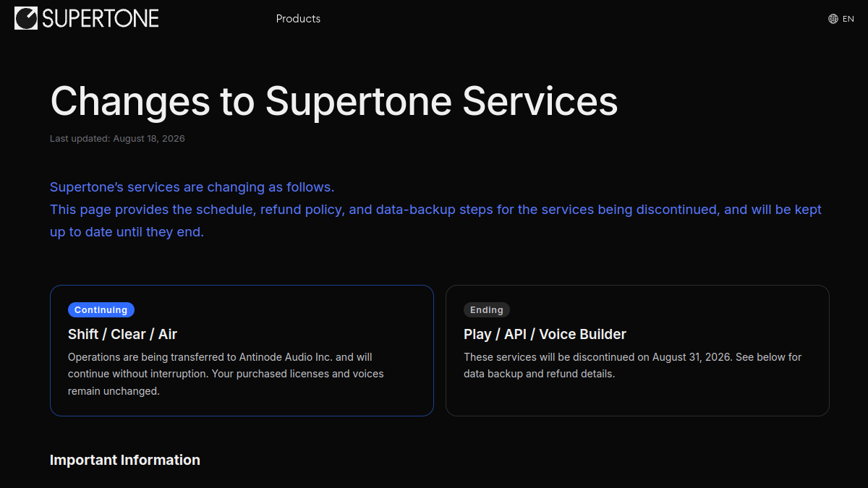Click the blue 'services are changing as follows' line
Screen dimensions: 868x488
coord(192,187)
